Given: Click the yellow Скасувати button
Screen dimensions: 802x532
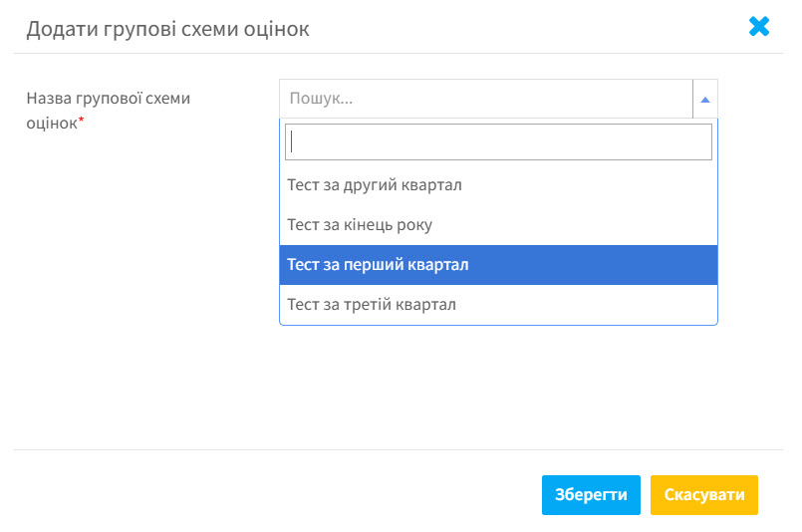Looking at the screenshot, I should (703, 495).
